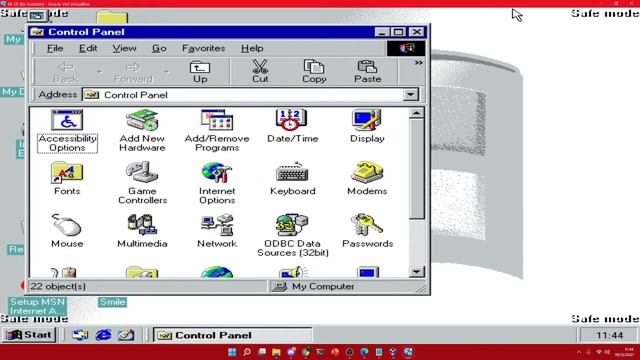Open Date/Time settings icon
Viewport: 640px width, 360px height.
point(292,126)
